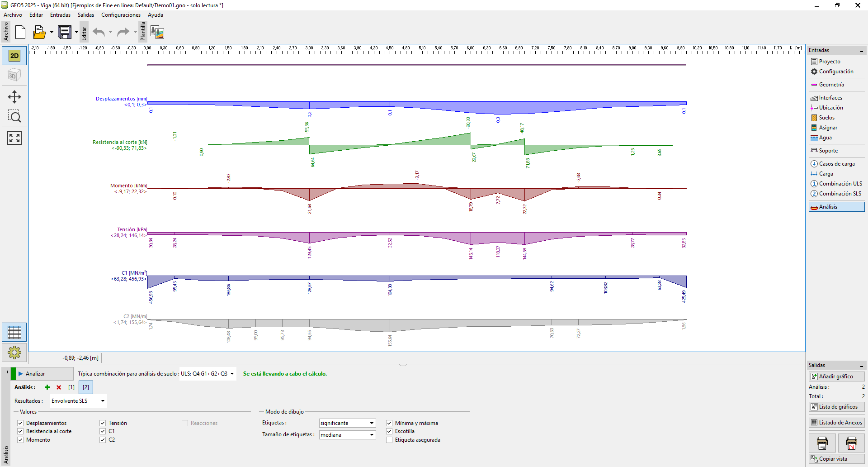Click the save file floppy disk icon
The height and width of the screenshot is (467, 868).
click(x=65, y=32)
